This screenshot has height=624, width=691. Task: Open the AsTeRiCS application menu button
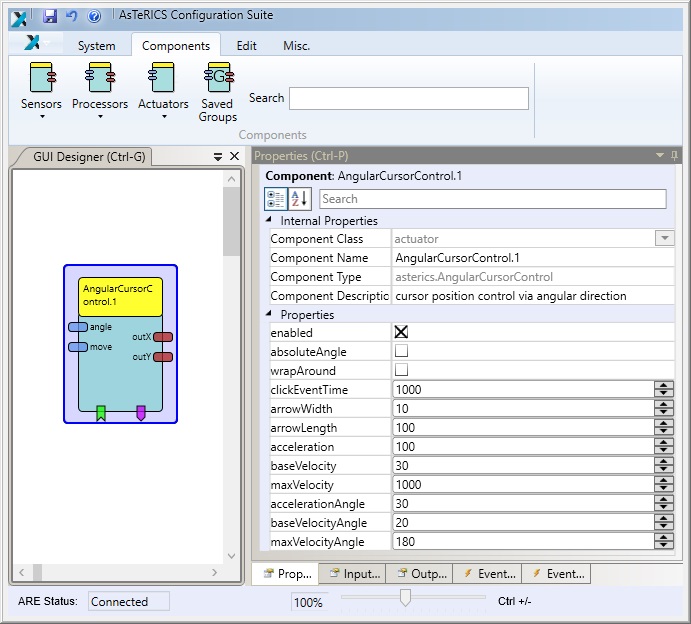click(x=37, y=43)
